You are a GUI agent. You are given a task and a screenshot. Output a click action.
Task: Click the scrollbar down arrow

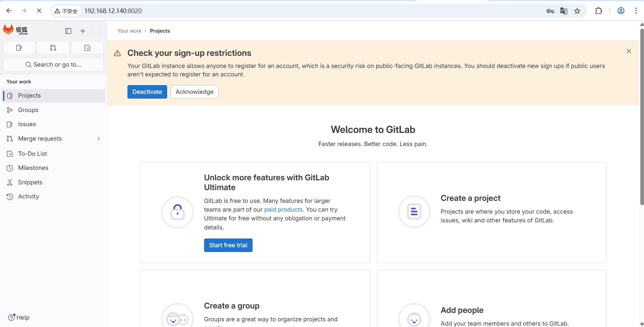642,324
